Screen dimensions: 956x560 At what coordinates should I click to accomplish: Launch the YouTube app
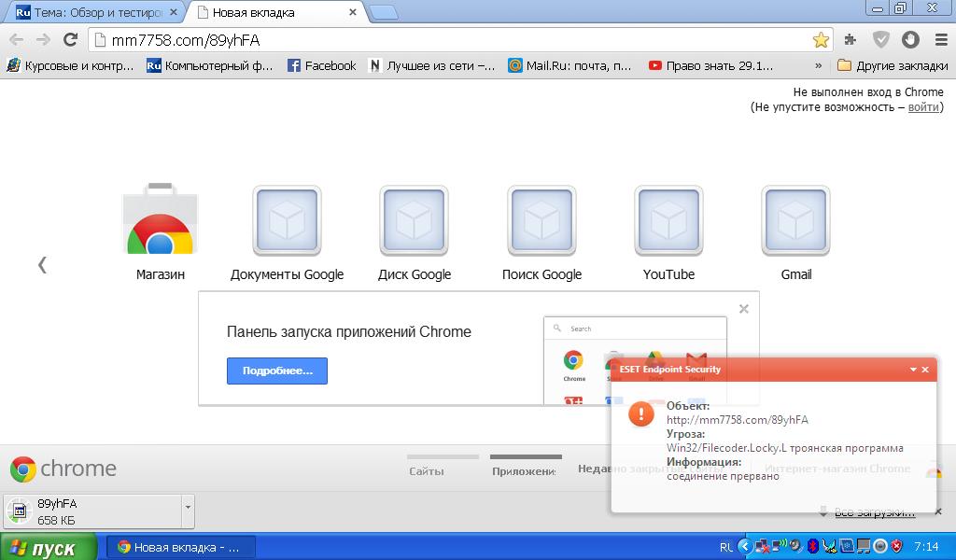[668, 231]
